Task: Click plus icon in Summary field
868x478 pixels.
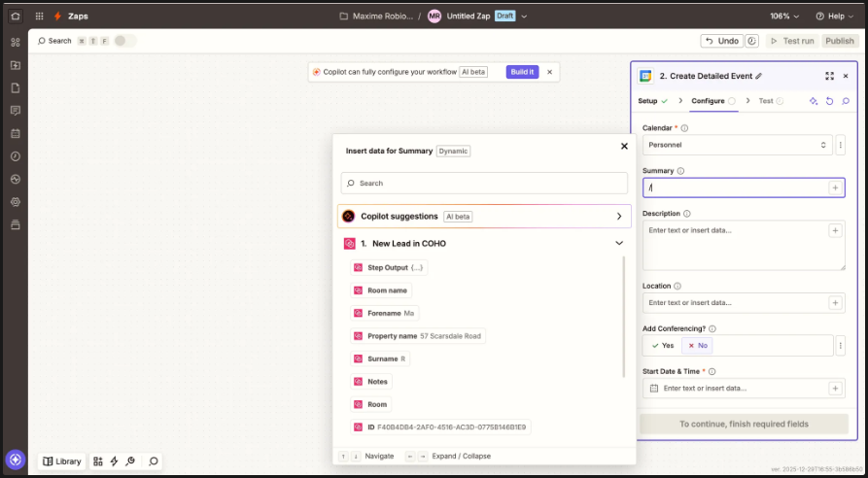Action: (x=834, y=188)
